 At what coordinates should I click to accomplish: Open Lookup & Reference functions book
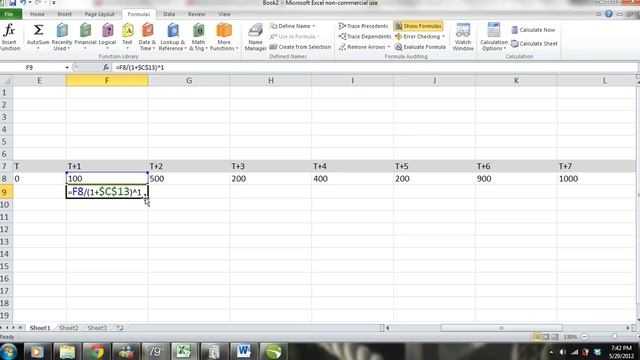point(173,37)
